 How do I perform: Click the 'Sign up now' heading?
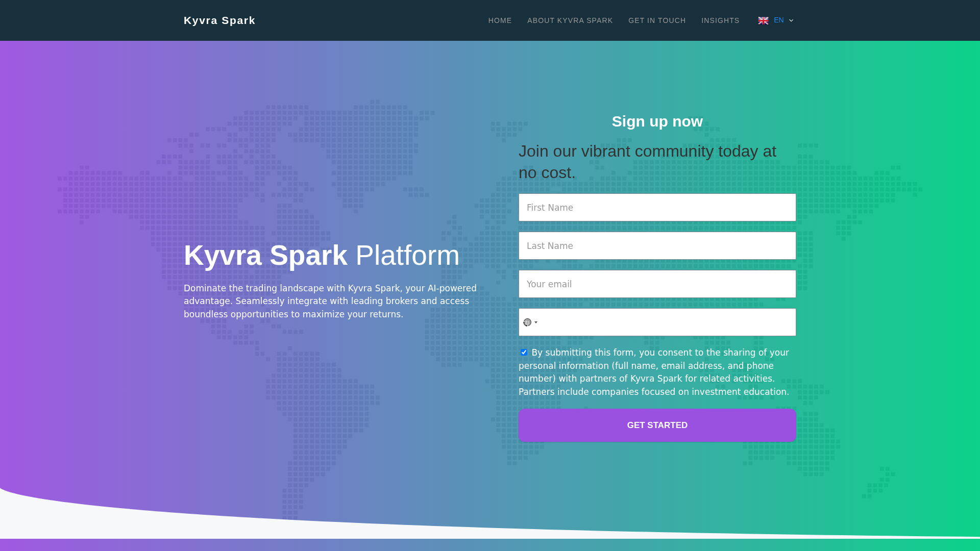[x=657, y=121]
